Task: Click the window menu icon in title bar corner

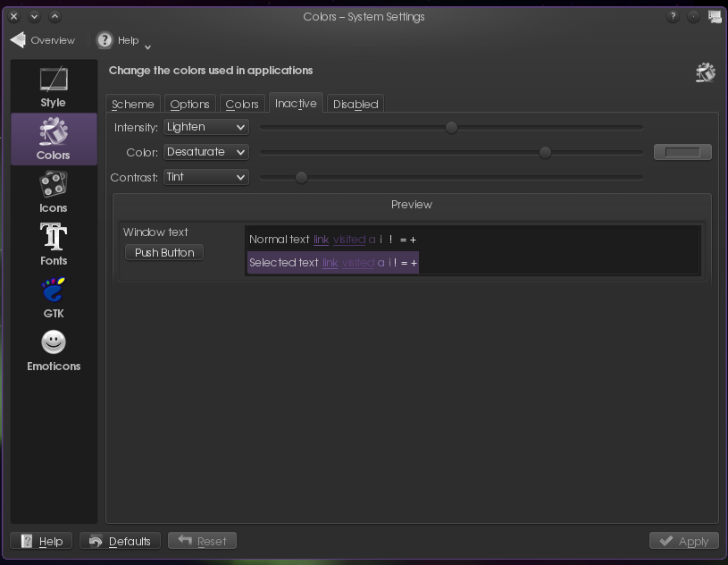Action: [x=715, y=17]
